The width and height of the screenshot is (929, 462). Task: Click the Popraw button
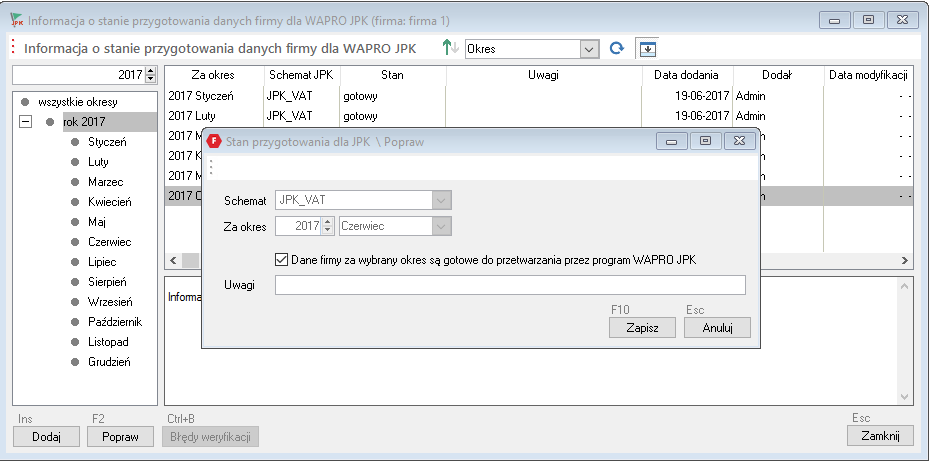point(120,437)
